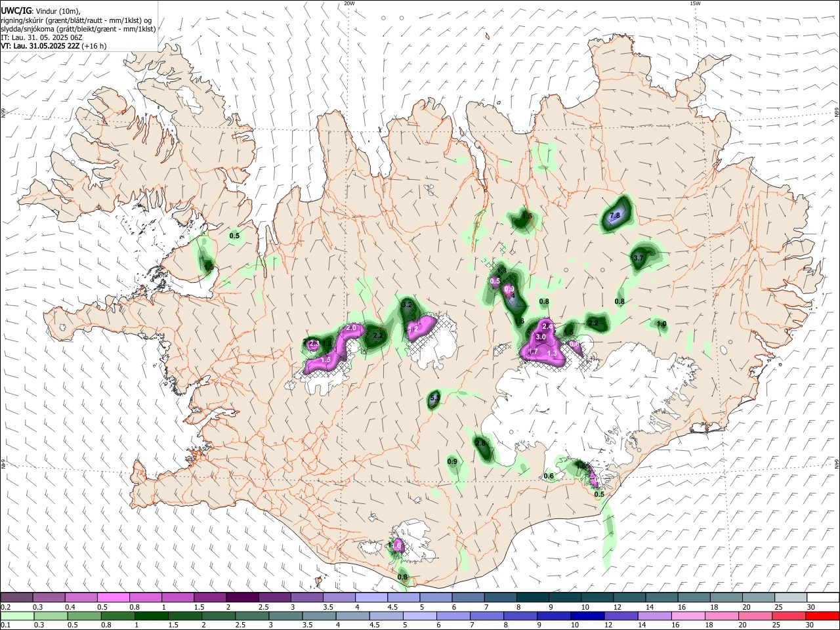Screen dimensions: 840x630
Task: Click the 0.1 label in rain legend
Action: [6, 625]
